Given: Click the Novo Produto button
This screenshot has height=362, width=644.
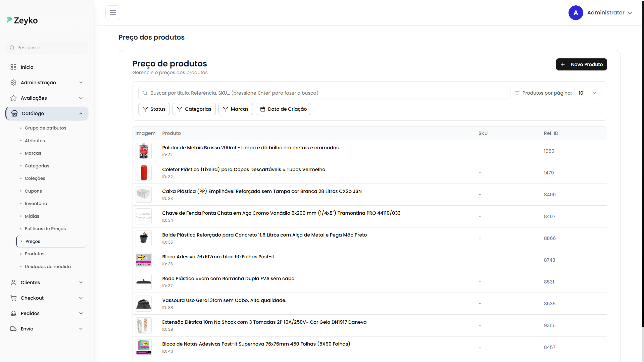Looking at the screenshot, I should pyautogui.click(x=581, y=64).
